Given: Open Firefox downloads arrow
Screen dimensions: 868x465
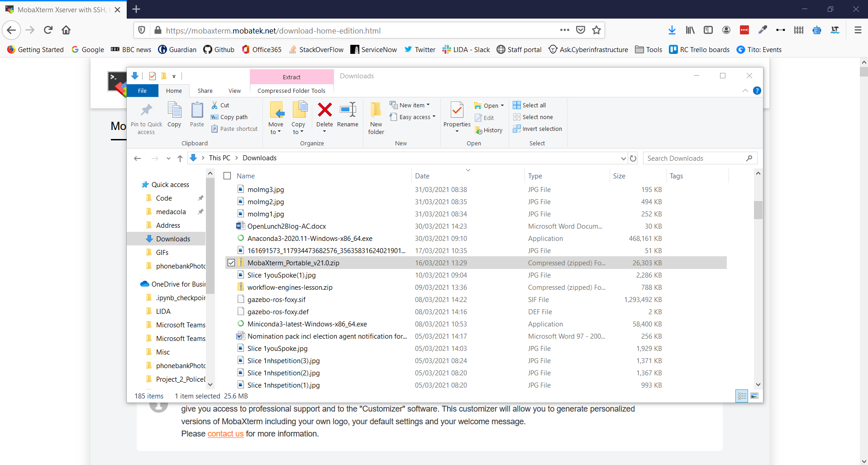Looking at the screenshot, I should click(672, 30).
